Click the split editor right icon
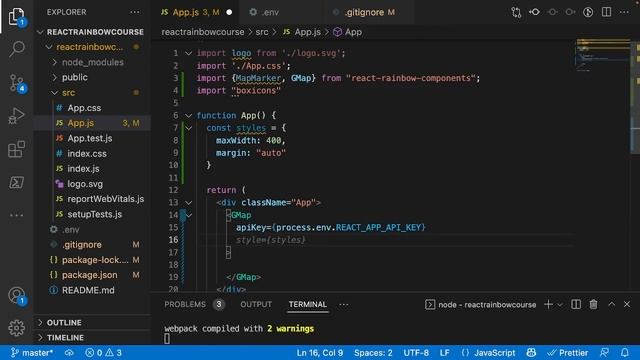 click(607, 12)
